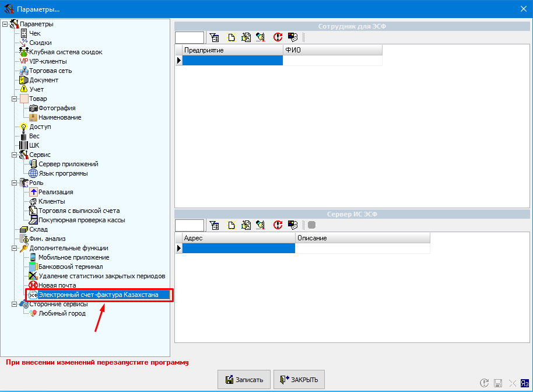The height and width of the screenshot is (392, 533).
Task: Collapse the Роль tree node
Action: pyautogui.click(x=15, y=183)
